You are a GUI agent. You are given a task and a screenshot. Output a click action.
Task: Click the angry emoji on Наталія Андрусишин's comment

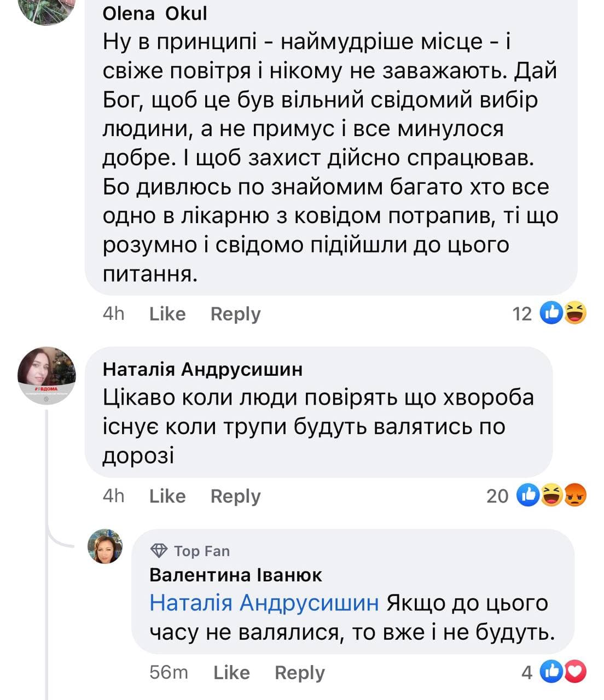[x=575, y=495]
